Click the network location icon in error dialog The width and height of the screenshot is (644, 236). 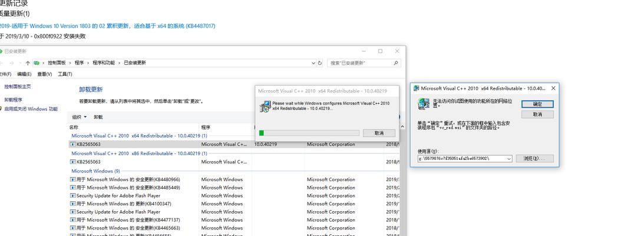coord(424,104)
